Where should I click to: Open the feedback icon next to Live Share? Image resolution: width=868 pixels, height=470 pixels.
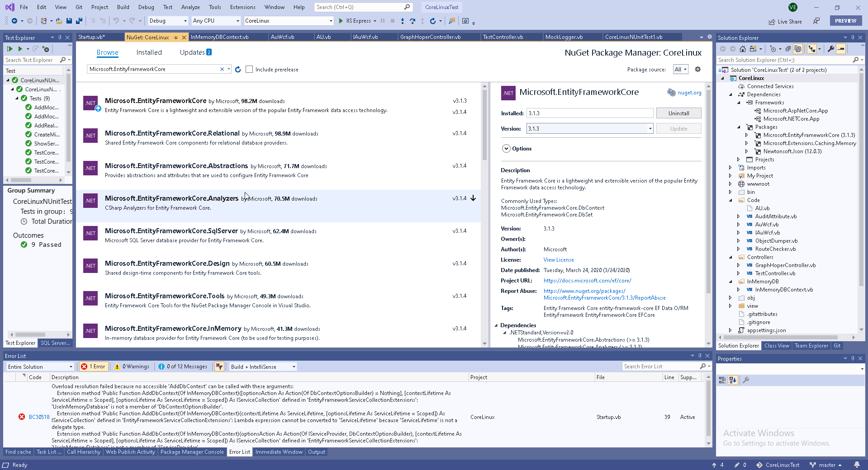pyautogui.click(x=816, y=21)
